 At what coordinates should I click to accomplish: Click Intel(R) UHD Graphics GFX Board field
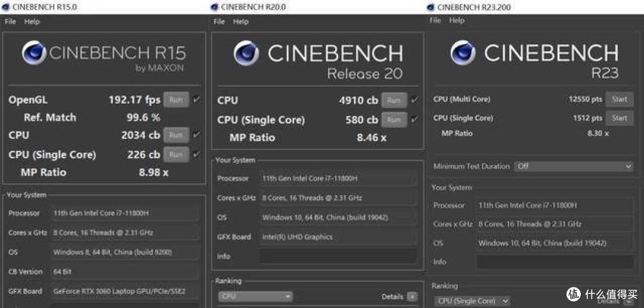338,237
